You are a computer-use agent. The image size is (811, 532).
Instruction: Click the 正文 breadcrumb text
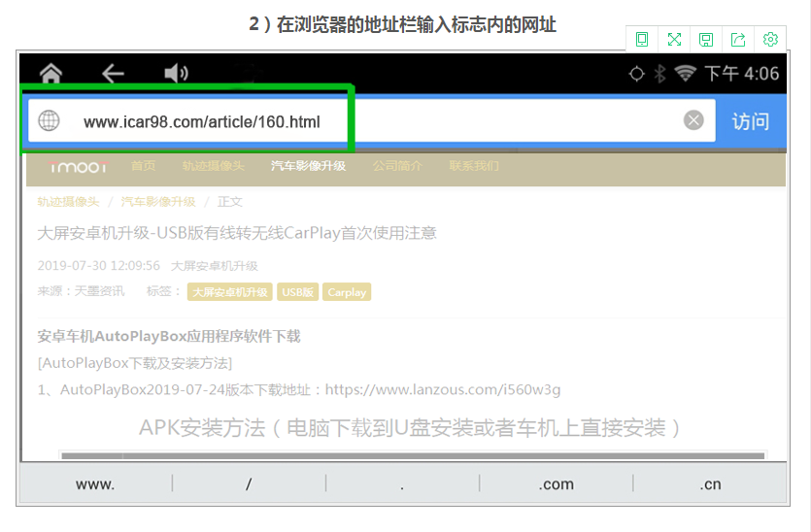(x=229, y=202)
